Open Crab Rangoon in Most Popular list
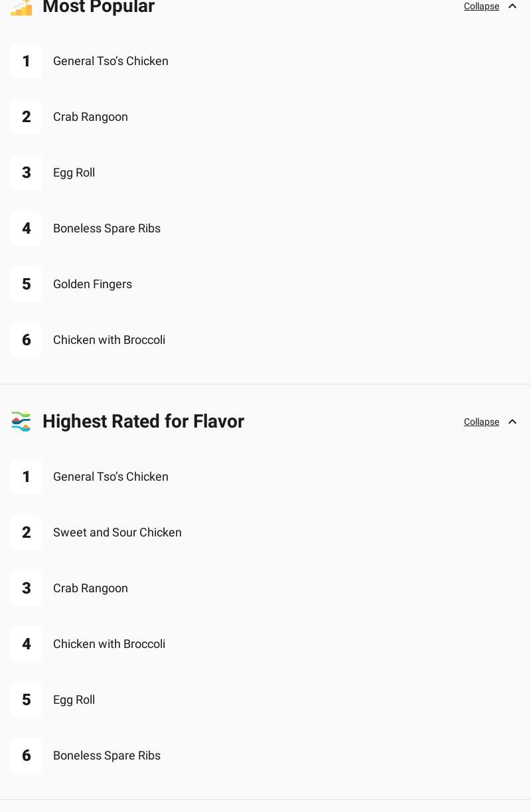This screenshot has height=812, width=531. click(x=90, y=117)
